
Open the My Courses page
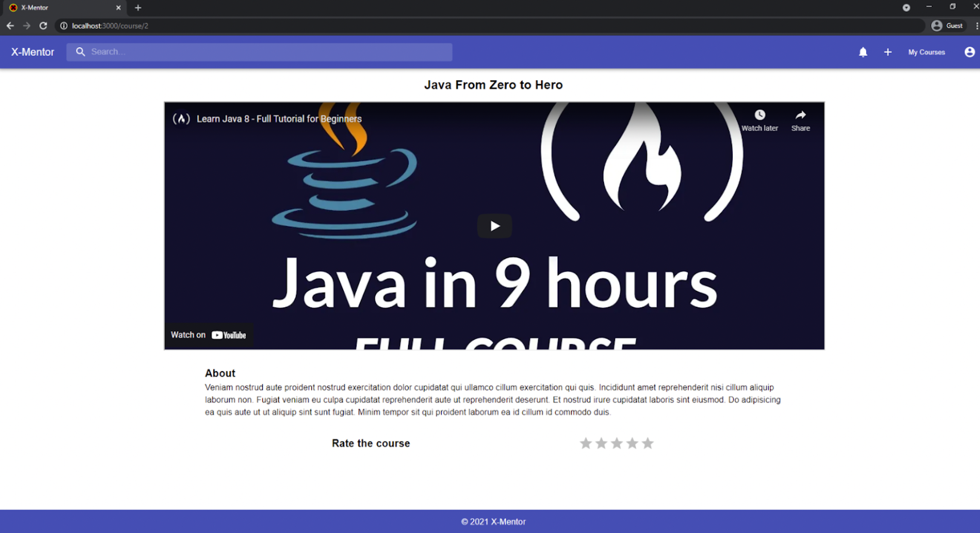(926, 52)
